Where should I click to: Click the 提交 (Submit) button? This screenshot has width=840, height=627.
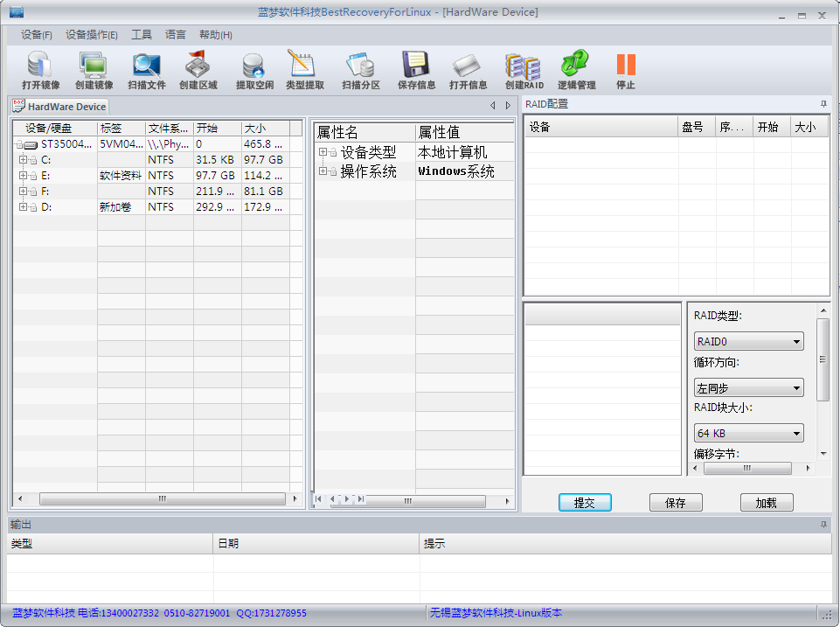[585, 503]
